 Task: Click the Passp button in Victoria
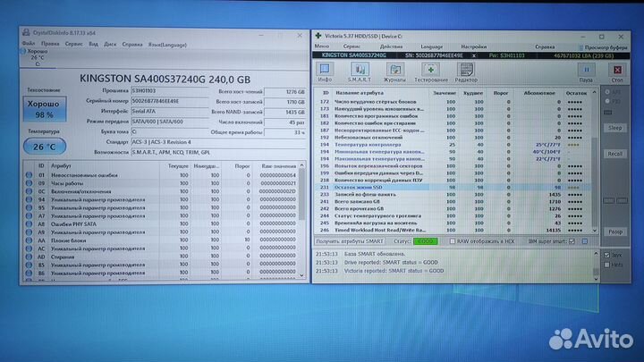(x=614, y=232)
